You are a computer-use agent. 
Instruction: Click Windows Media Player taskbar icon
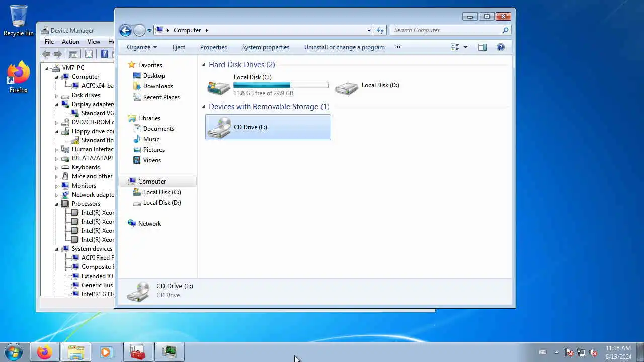(x=106, y=352)
